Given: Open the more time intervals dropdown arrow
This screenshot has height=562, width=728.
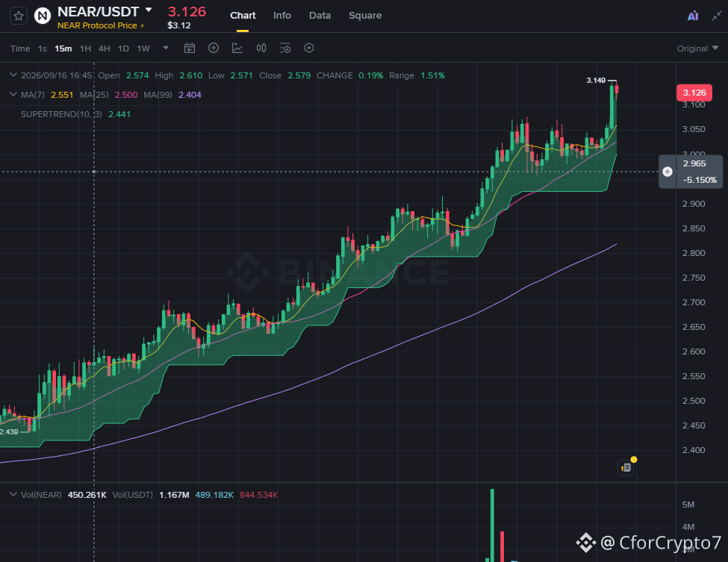Looking at the screenshot, I should coord(166,48).
